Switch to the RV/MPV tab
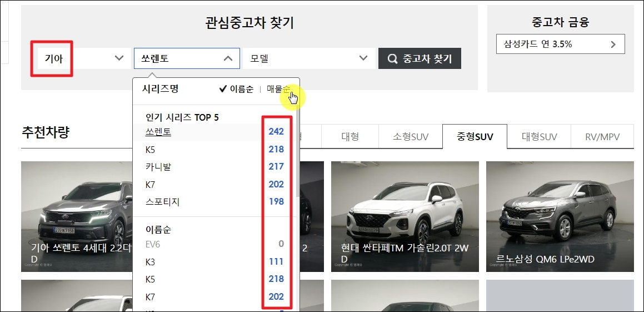This screenshot has height=312, width=644. pyautogui.click(x=602, y=136)
